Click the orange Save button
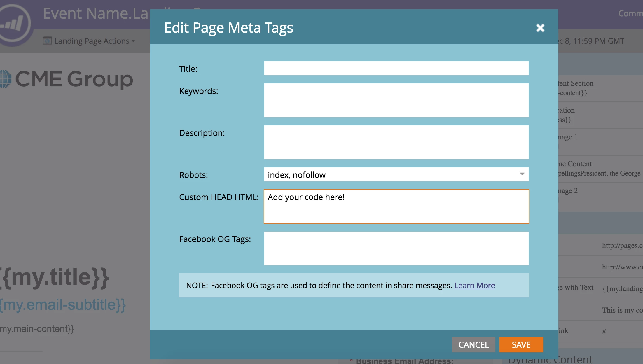The image size is (643, 364). point(521,345)
